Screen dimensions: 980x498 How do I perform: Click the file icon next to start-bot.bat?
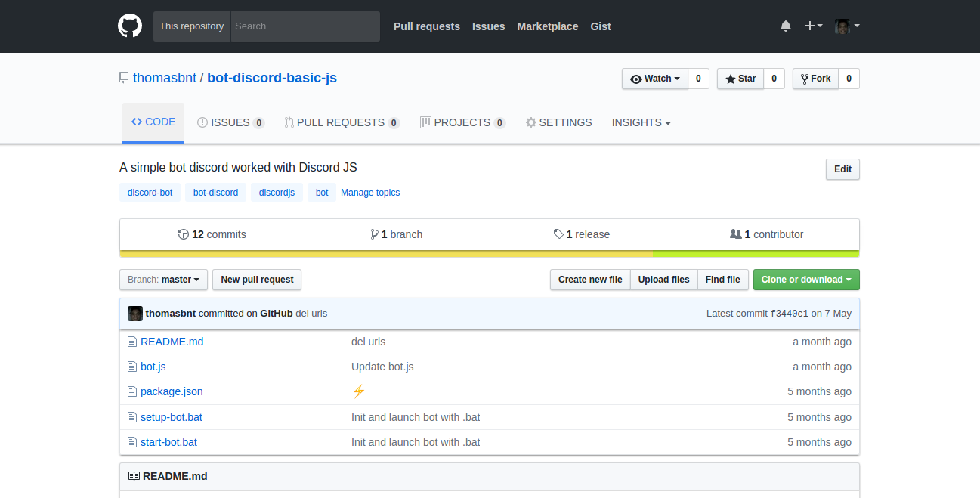(132, 442)
